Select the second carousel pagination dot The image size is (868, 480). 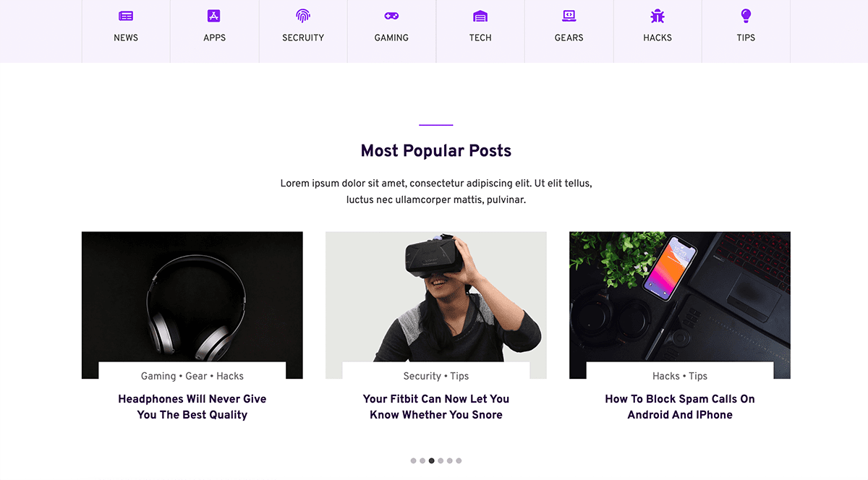click(422, 460)
